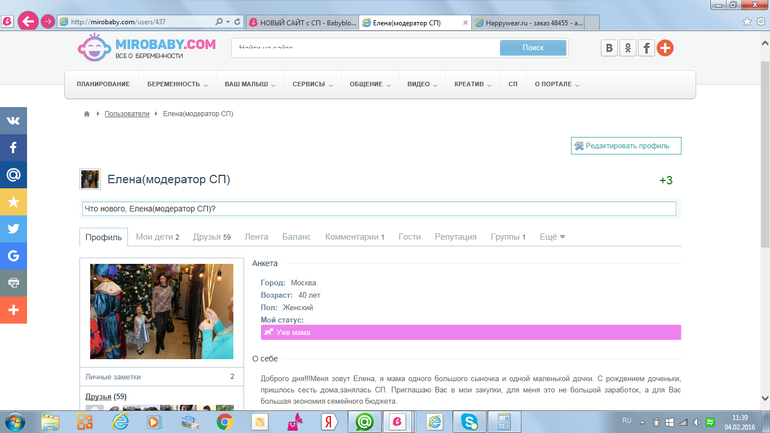
Task: Click the Odnoklassniki icon in site header
Action: pyautogui.click(x=628, y=48)
